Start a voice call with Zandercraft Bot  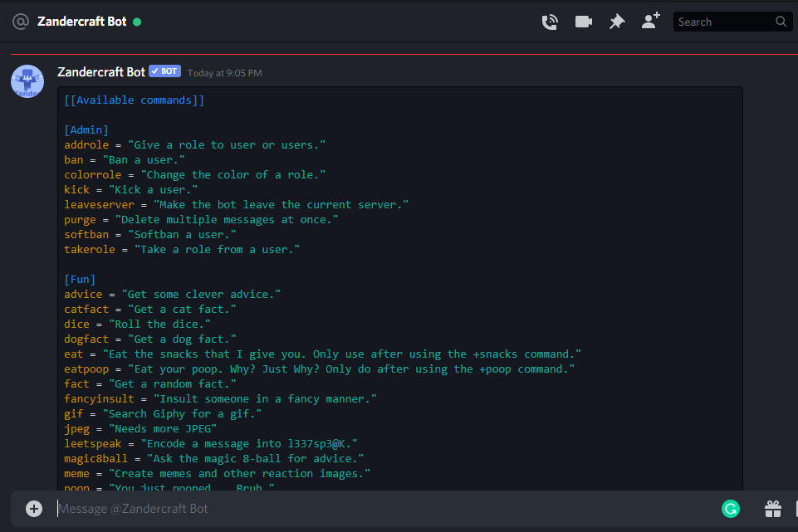pyautogui.click(x=550, y=22)
